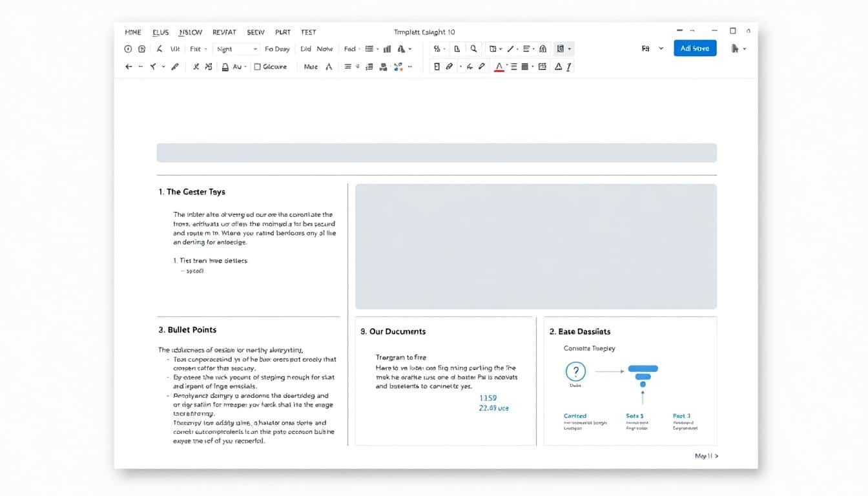The height and width of the screenshot is (496, 868).
Task: Click the '8. Our Ducuments' heading
Action: [x=393, y=331]
